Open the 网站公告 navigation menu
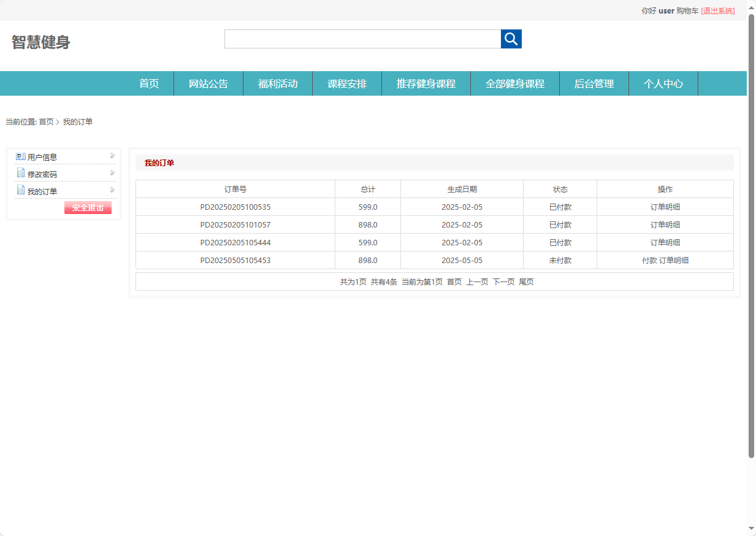 click(208, 83)
